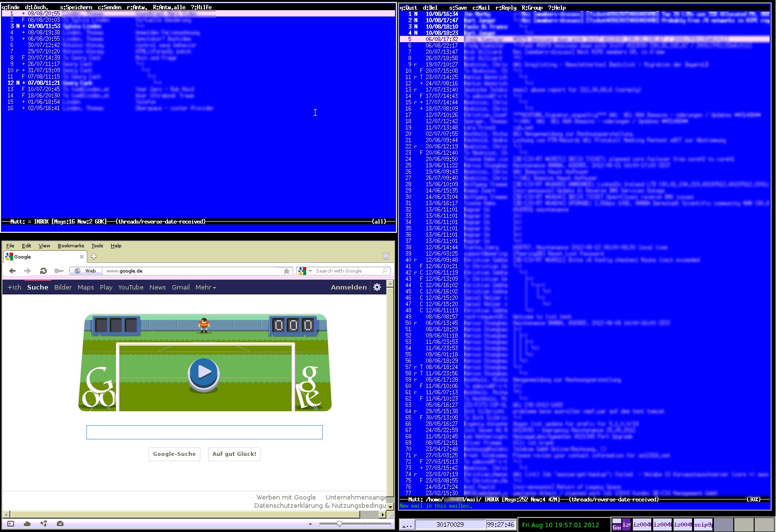Click the 'New mail in this mailbox.' notice
Image resolution: width=776 pixels, height=532 pixels.
tap(435, 506)
